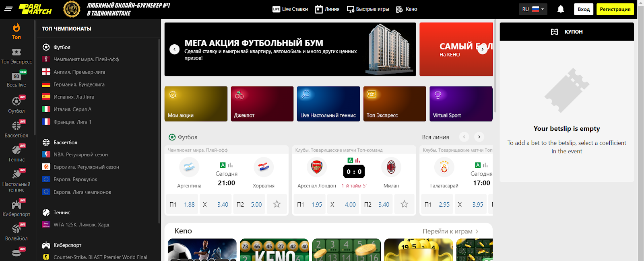The image size is (644, 261).
Task: Click the Аргентина team flag icon
Action: pyautogui.click(x=189, y=167)
